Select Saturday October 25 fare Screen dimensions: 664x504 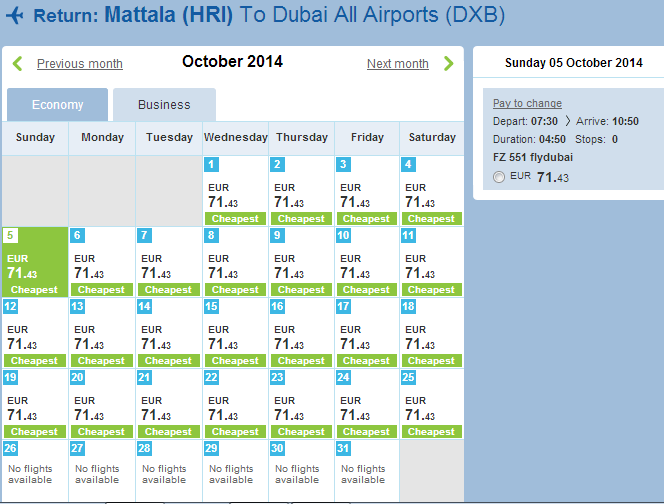click(x=432, y=404)
